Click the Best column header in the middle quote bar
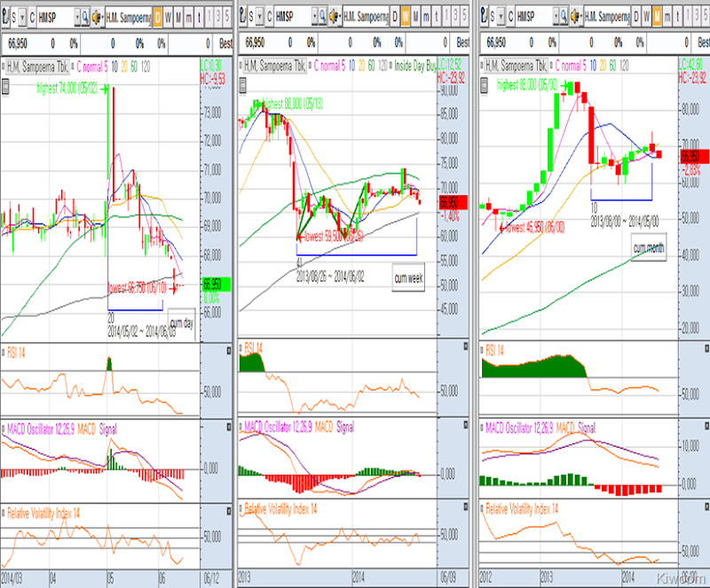 click(462, 43)
